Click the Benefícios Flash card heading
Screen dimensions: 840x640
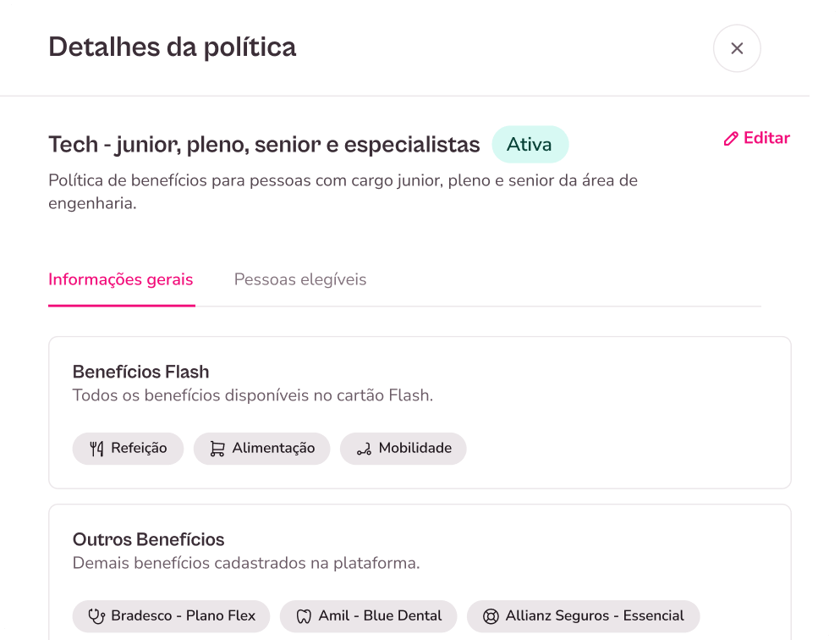[x=140, y=372]
